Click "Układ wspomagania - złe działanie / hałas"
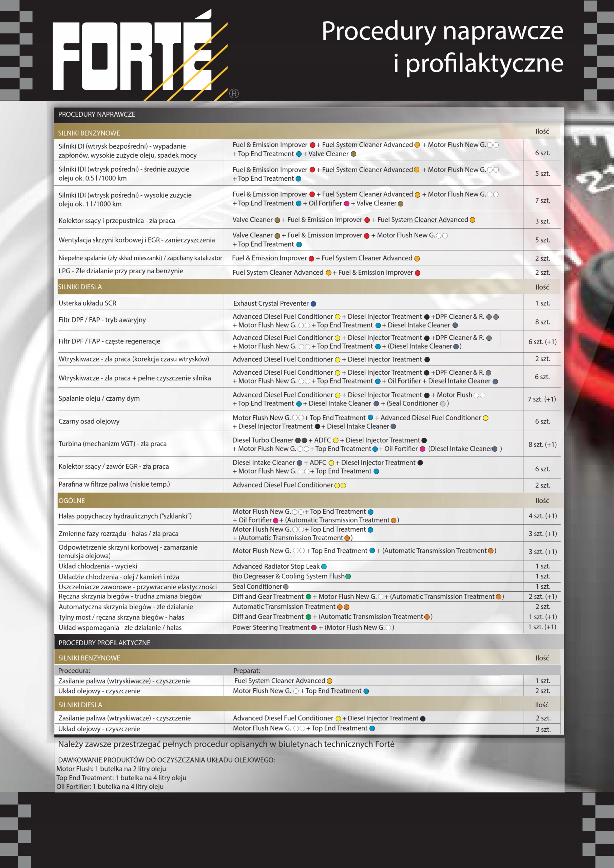 pos(120,628)
